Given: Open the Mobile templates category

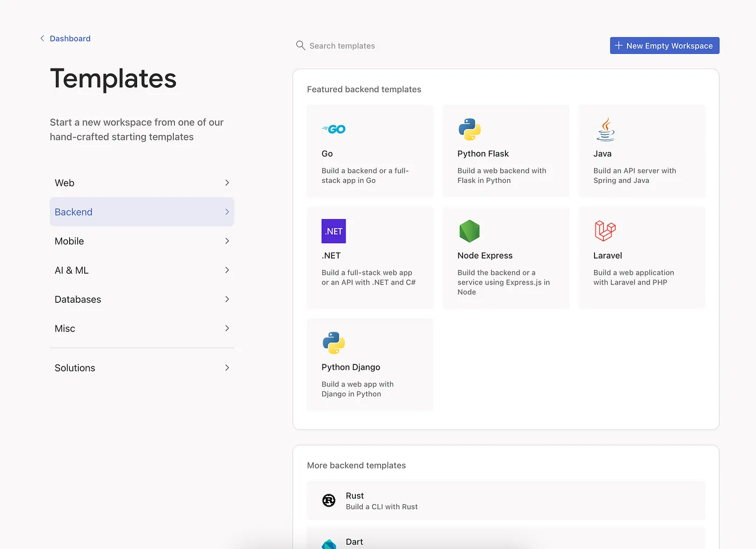Looking at the screenshot, I should [x=141, y=241].
